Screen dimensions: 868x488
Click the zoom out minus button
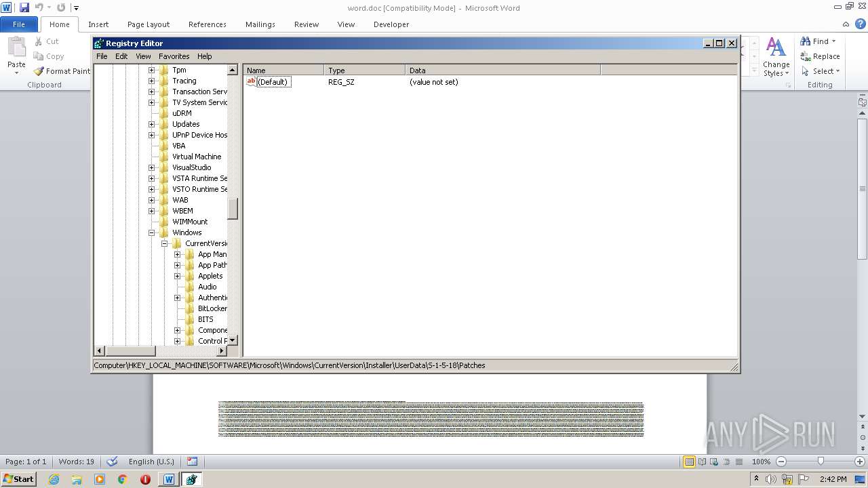pos(781,462)
